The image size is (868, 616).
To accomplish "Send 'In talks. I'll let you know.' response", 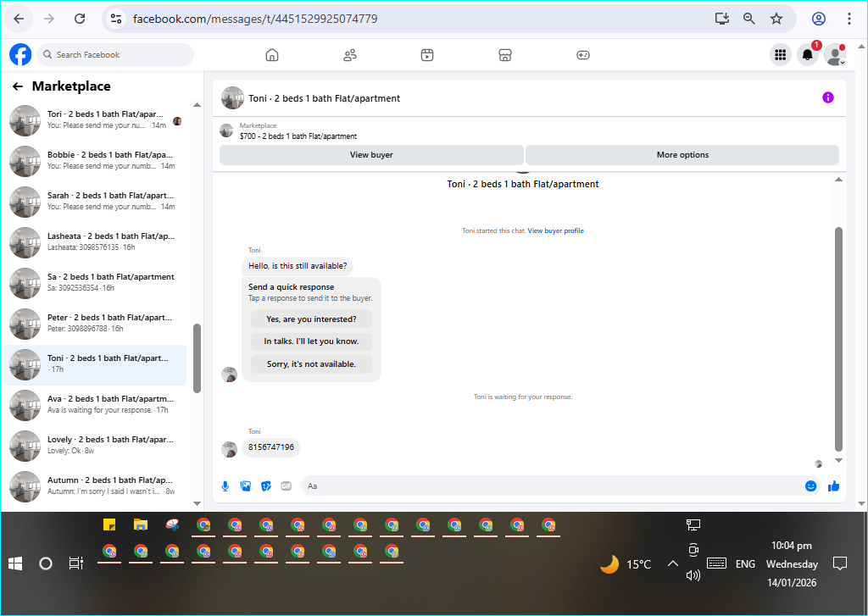I will coord(311,341).
